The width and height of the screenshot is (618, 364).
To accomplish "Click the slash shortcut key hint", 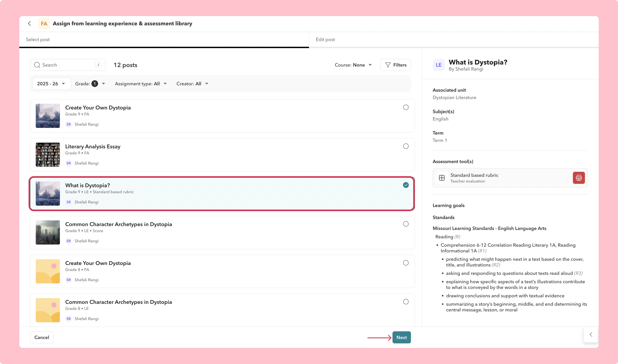I will (98, 65).
